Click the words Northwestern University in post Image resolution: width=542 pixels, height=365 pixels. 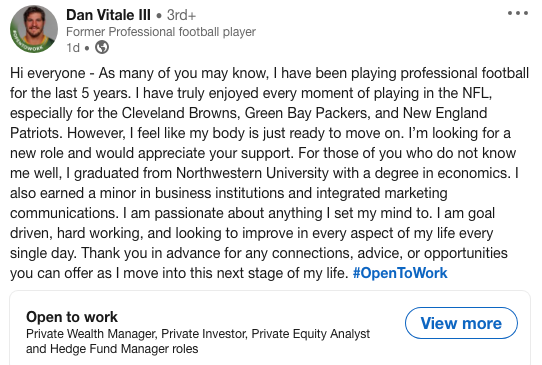(252, 173)
